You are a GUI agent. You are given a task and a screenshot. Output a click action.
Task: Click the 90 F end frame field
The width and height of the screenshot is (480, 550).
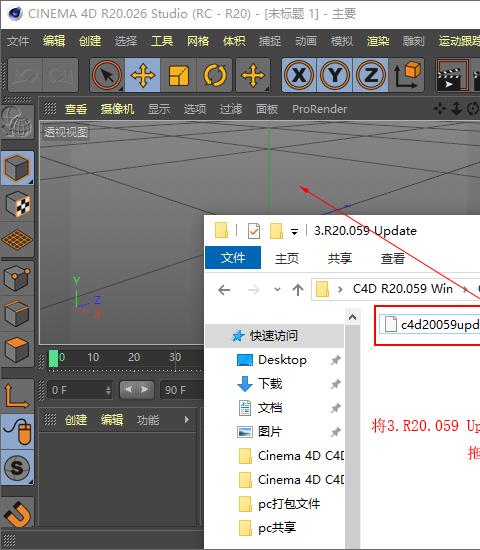pyautogui.click(x=182, y=390)
